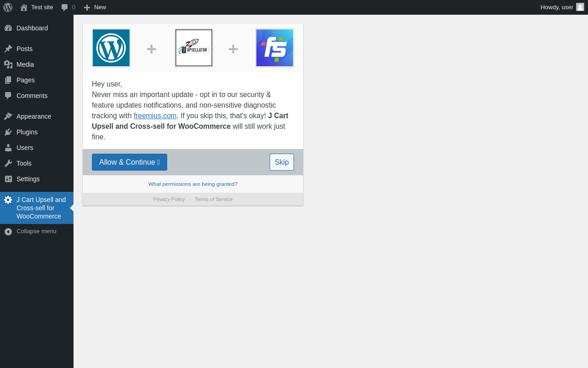Click the Collapse menu arrow icon

(8, 231)
